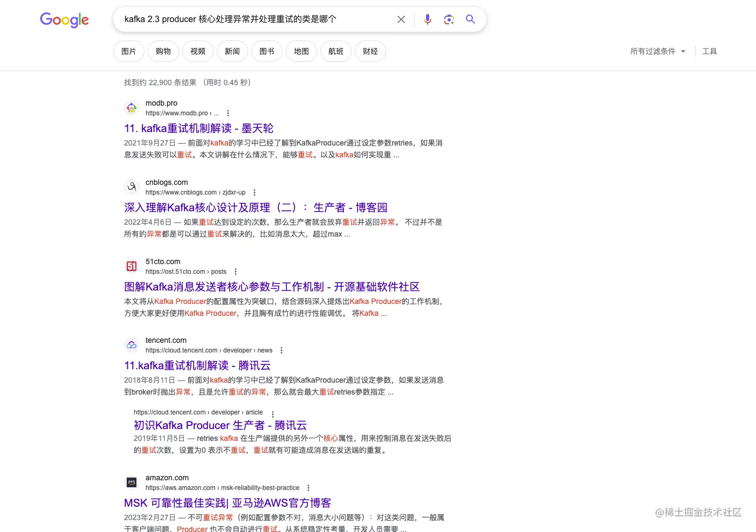
Task: Expand the 所有过滤条件 filter dropdown
Action: click(x=657, y=51)
